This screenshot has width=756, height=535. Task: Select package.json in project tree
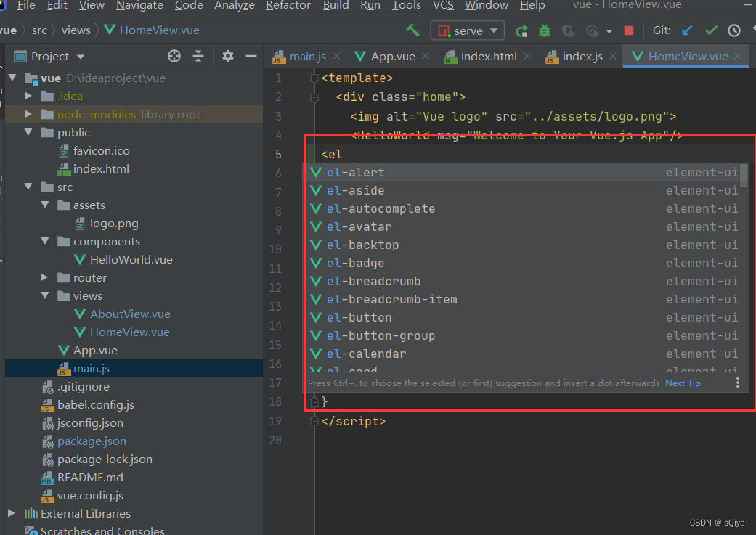[x=92, y=441]
